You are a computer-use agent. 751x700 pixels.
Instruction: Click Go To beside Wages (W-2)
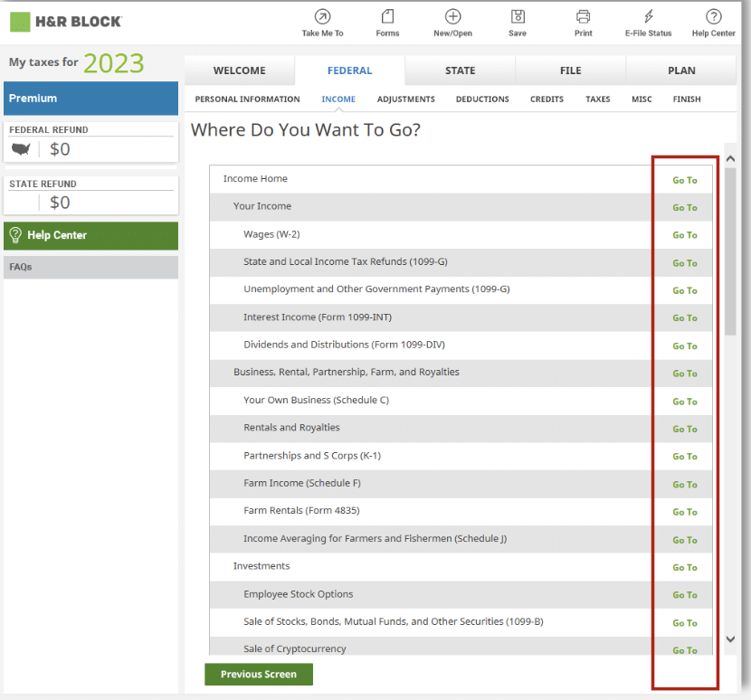[x=684, y=234]
